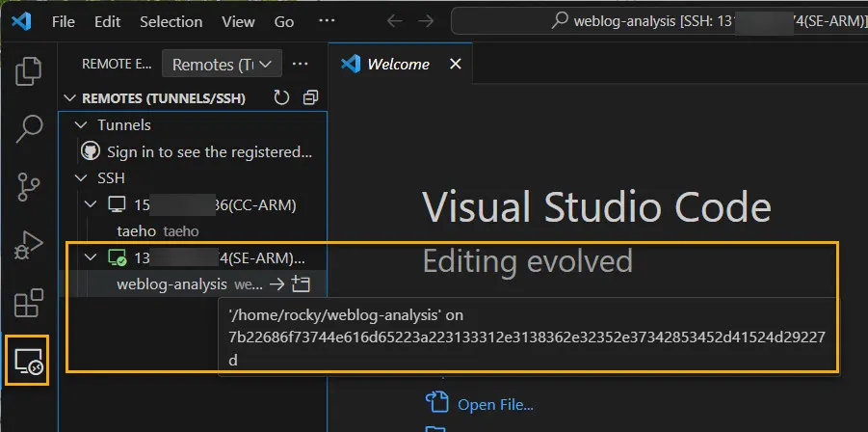Screen dimensions: 868x432
Task: Open weblog-analysis in new window
Action: [302, 284]
